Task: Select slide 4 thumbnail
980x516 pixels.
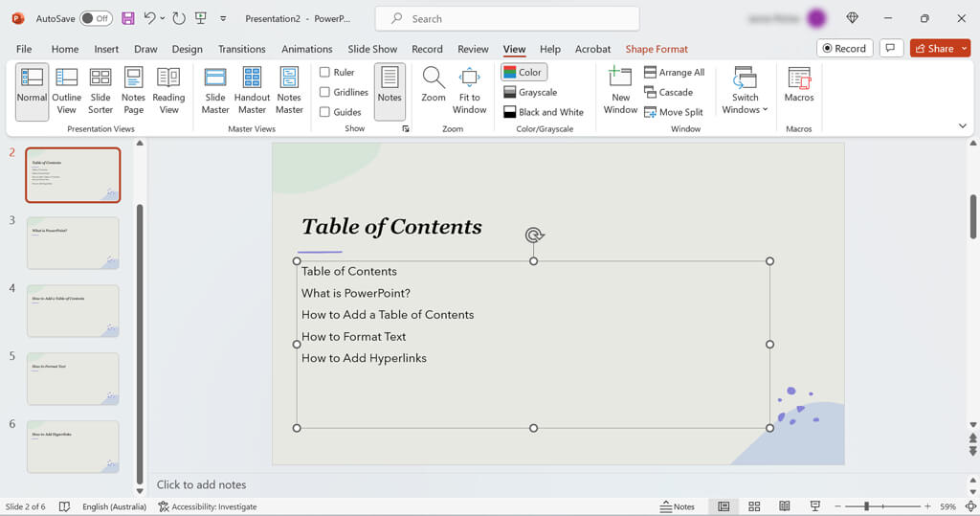Action: (74, 311)
